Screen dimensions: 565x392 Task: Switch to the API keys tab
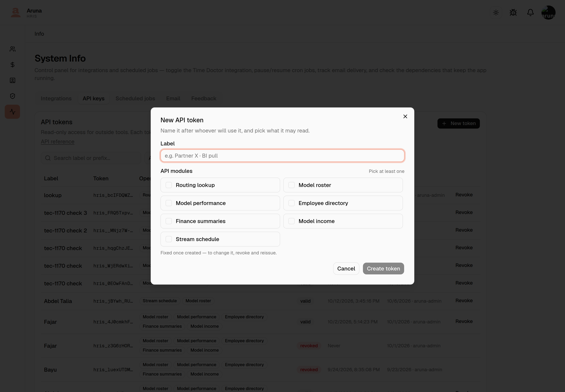coord(93,99)
